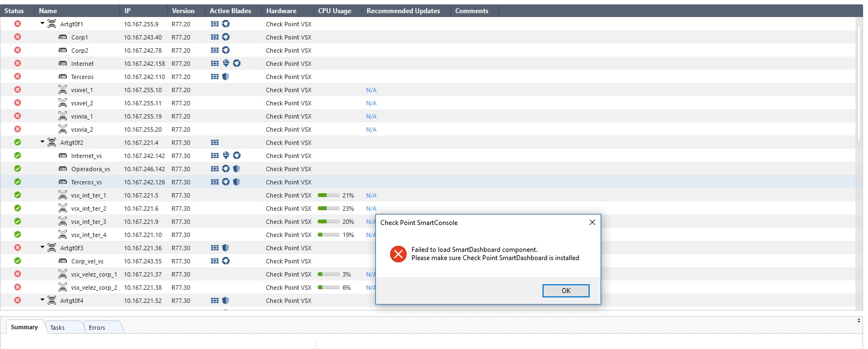The image size is (868, 349).
Task: Click the shield blade icon in Operadora_vs row
Action: (x=237, y=168)
